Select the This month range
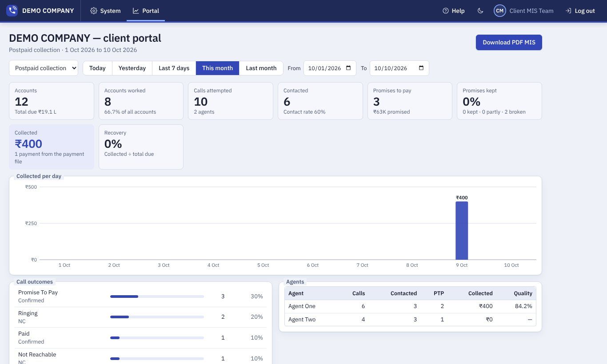The image size is (607, 364). [217, 68]
